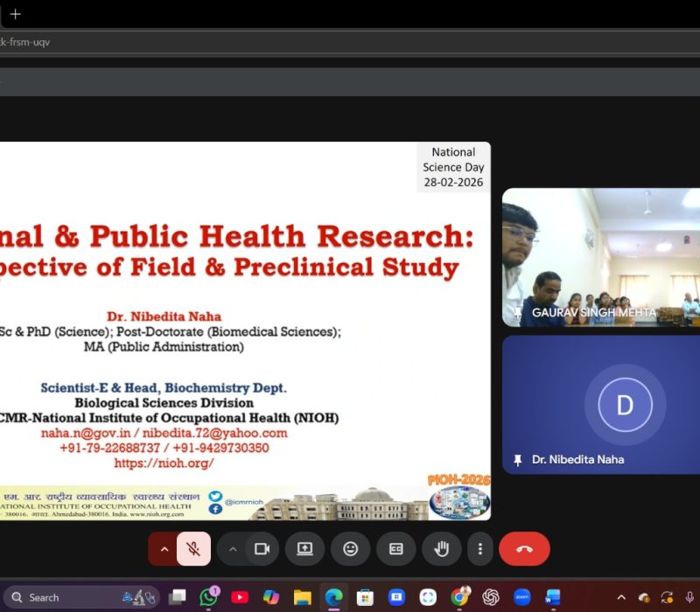The height and width of the screenshot is (612, 700).
Task: Unmute the microphone in the call
Action: click(193, 549)
